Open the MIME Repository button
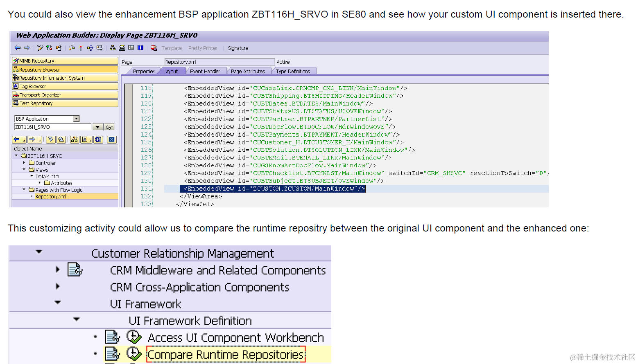 coord(65,61)
